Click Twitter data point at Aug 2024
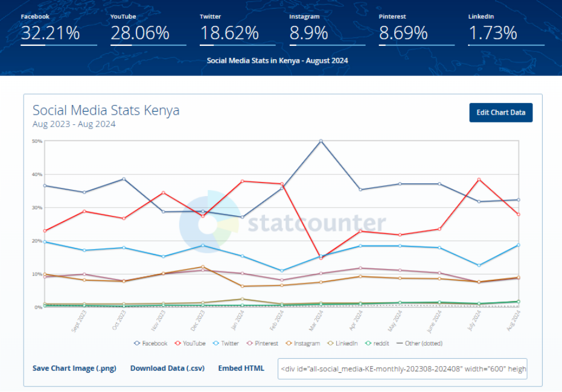Viewport: 562px width, 392px height. click(519, 245)
